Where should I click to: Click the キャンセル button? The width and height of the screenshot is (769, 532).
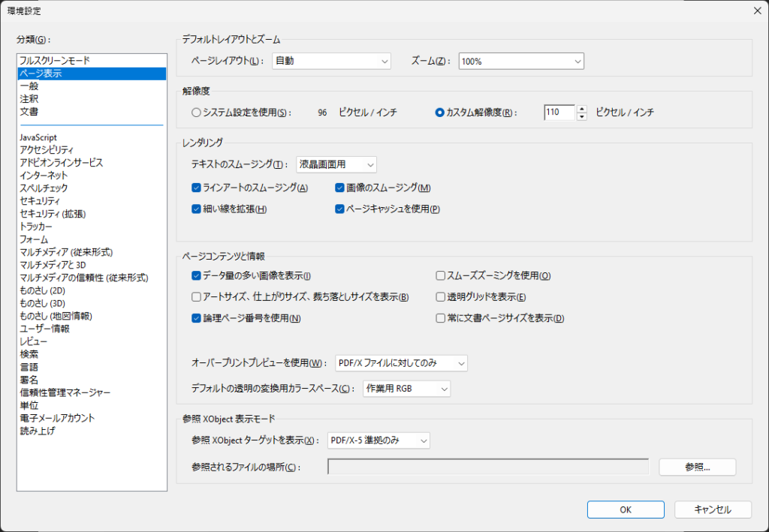[713, 509]
